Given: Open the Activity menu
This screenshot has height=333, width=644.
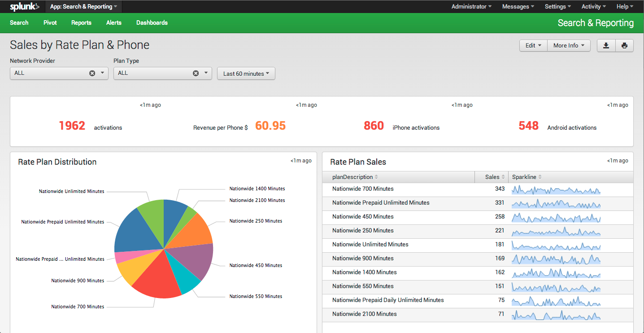Looking at the screenshot, I should [593, 6].
